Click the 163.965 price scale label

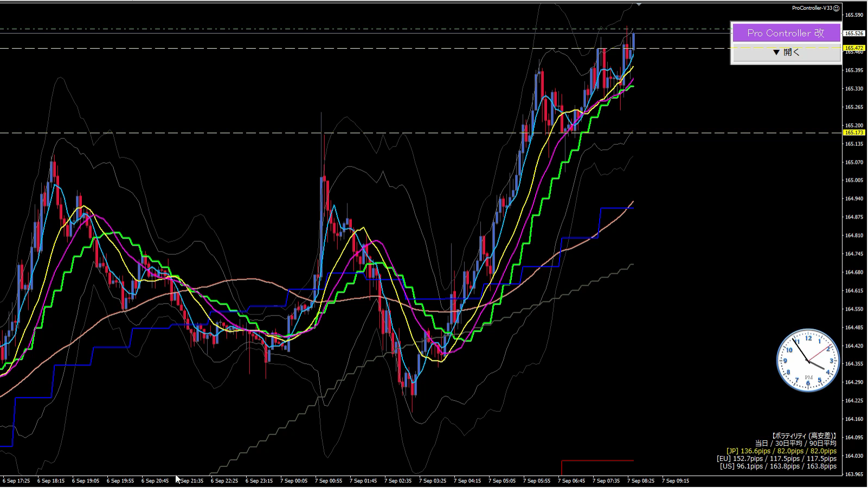(854, 474)
